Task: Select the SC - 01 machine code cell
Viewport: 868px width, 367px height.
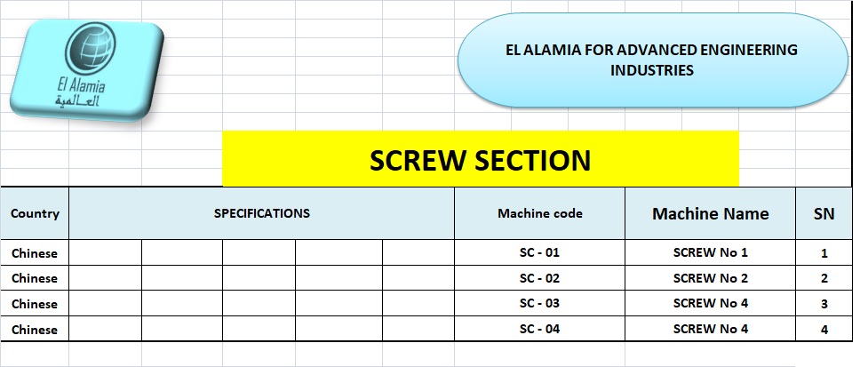Action: point(539,252)
